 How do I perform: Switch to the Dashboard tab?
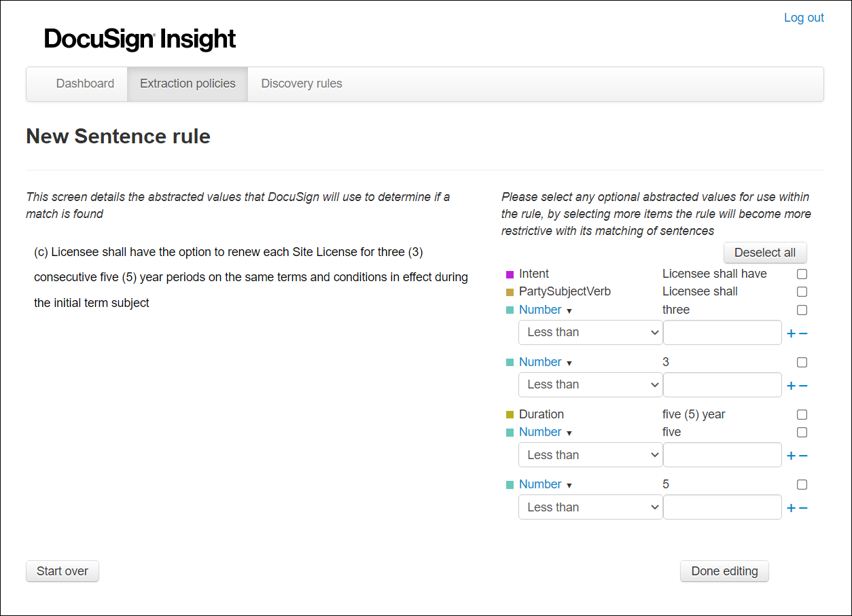[x=84, y=84]
